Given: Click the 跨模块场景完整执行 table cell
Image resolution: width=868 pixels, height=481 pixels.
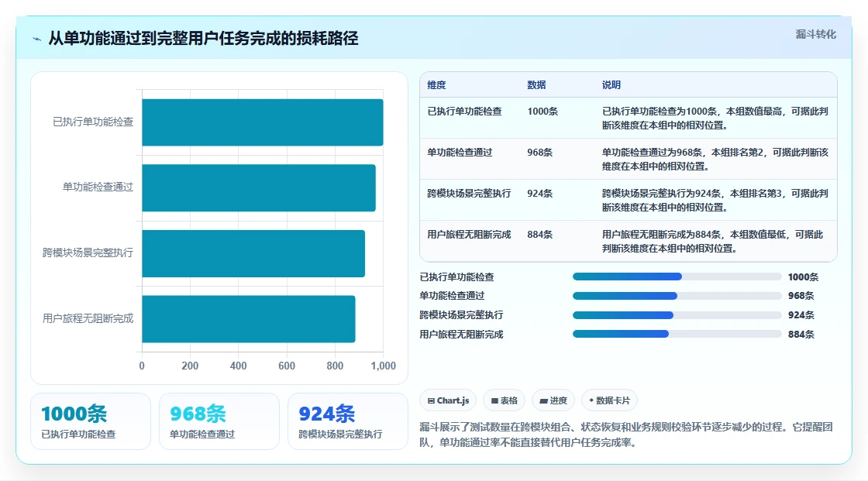Looking at the screenshot, I should tap(469, 193).
